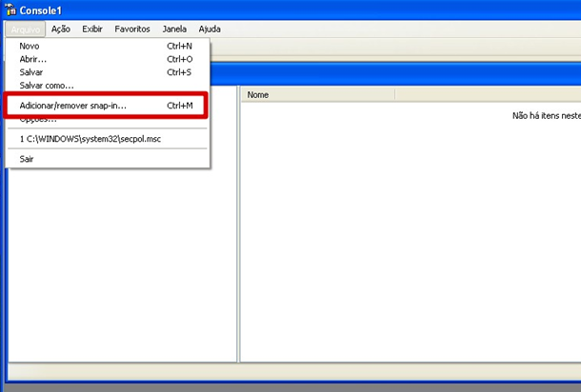This screenshot has height=392, width=581.
Task: Choose Novo from the Arquivo menu
Action: coord(108,46)
